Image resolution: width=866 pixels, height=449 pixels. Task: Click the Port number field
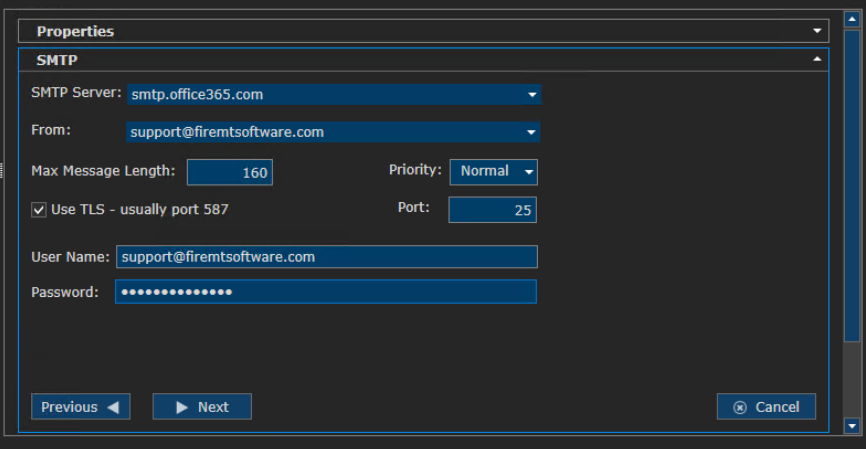(492, 210)
